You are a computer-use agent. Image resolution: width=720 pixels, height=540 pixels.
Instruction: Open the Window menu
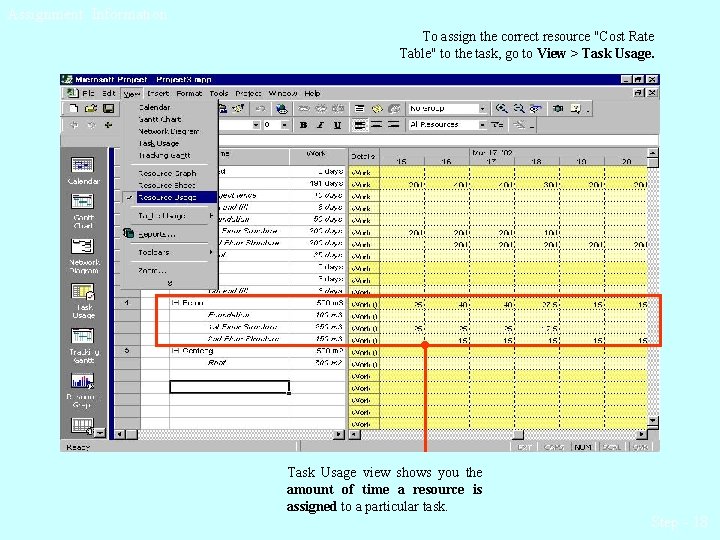282,93
